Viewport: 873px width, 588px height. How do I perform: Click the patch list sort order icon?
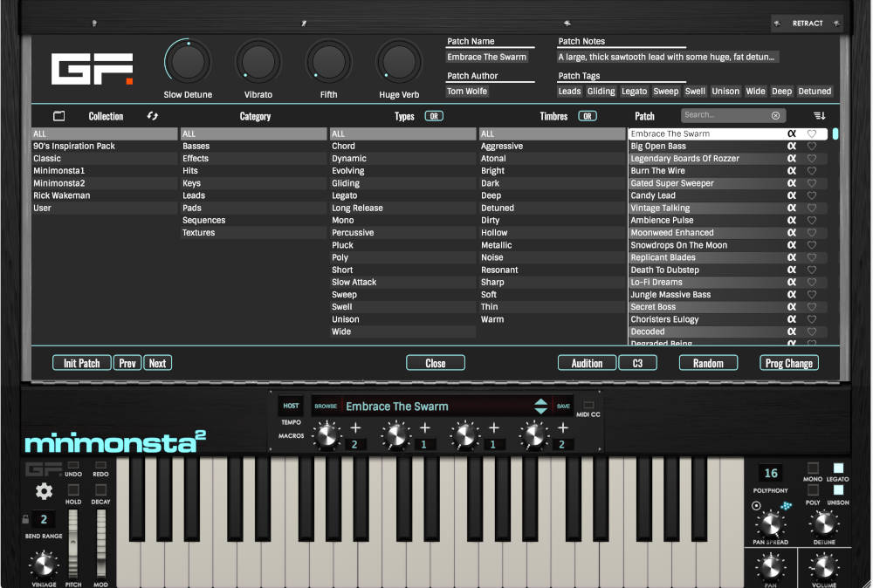pos(819,116)
